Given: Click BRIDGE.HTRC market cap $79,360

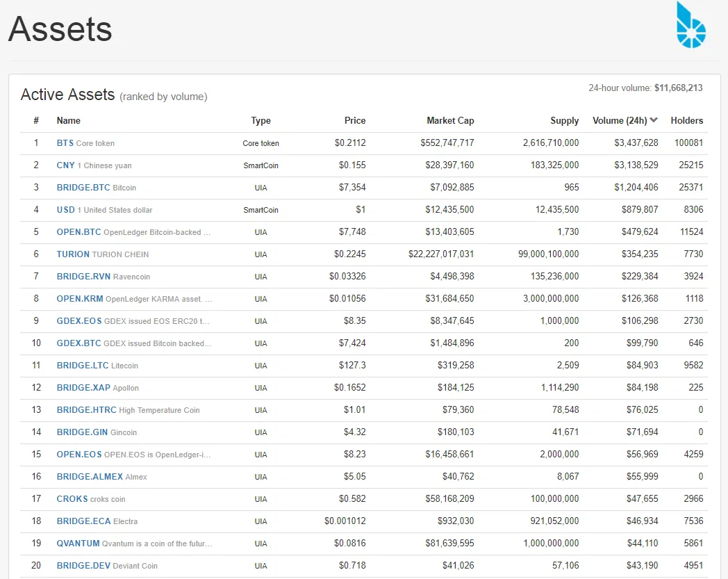Looking at the screenshot, I should pyautogui.click(x=458, y=410).
